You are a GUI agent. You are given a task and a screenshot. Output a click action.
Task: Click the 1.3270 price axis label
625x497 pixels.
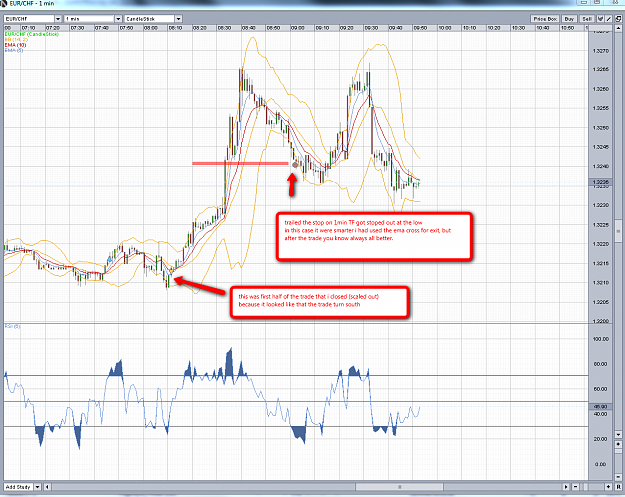pos(601,51)
